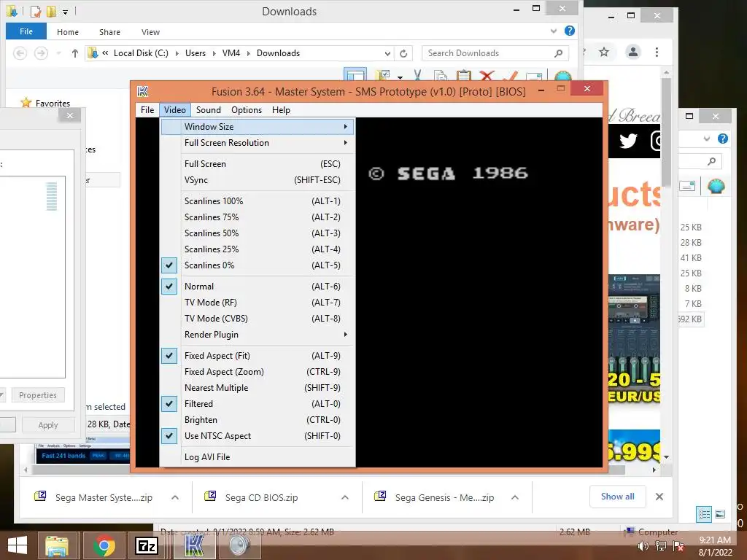Image resolution: width=747 pixels, height=560 pixels.
Task: Open Fusion's File menu
Action: point(147,110)
